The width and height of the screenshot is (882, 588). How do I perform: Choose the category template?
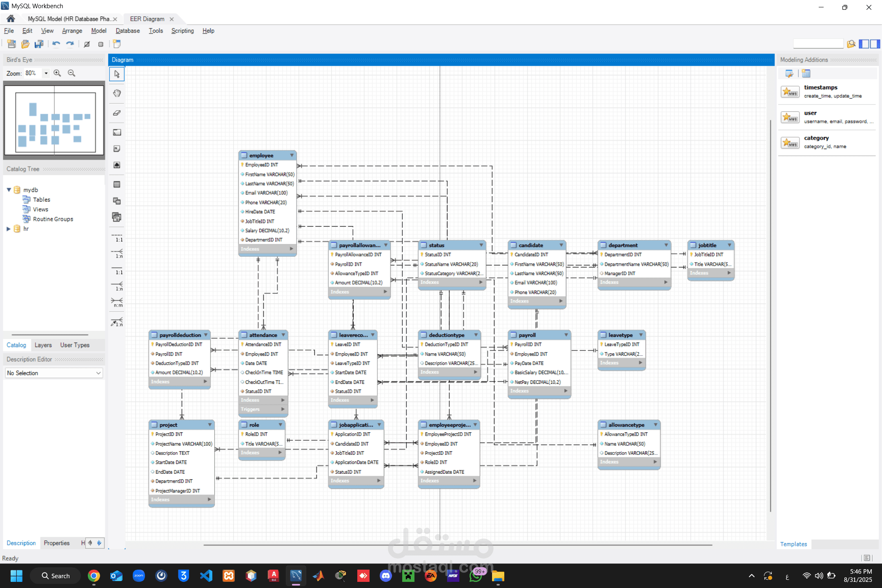click(827, 142)
